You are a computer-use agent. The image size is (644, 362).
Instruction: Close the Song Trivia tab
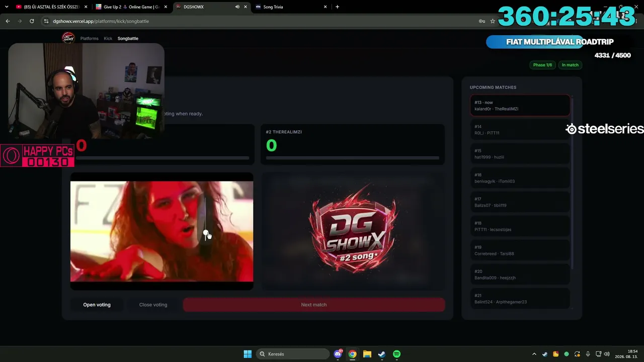(x=325, y=7)
